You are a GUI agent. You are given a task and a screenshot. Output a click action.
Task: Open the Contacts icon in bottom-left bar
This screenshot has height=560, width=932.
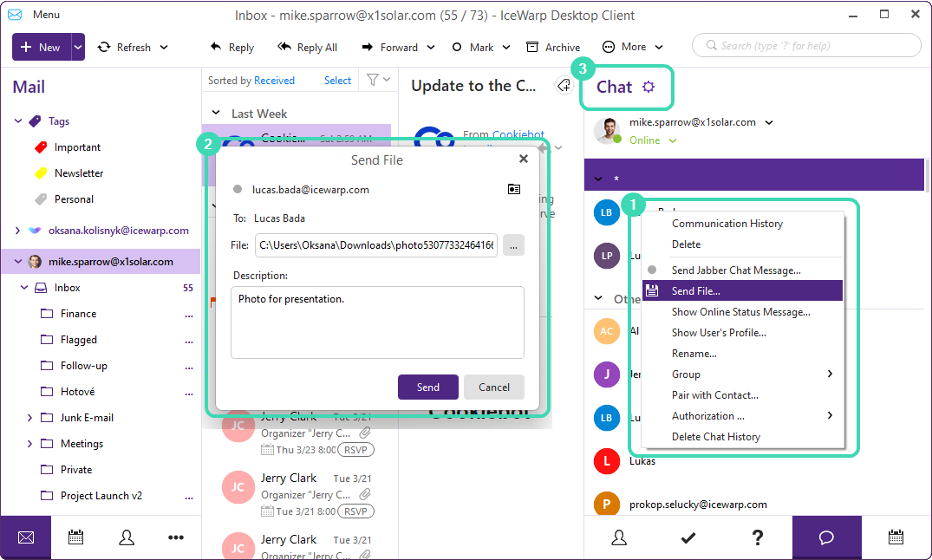click(x=127, y=537)
